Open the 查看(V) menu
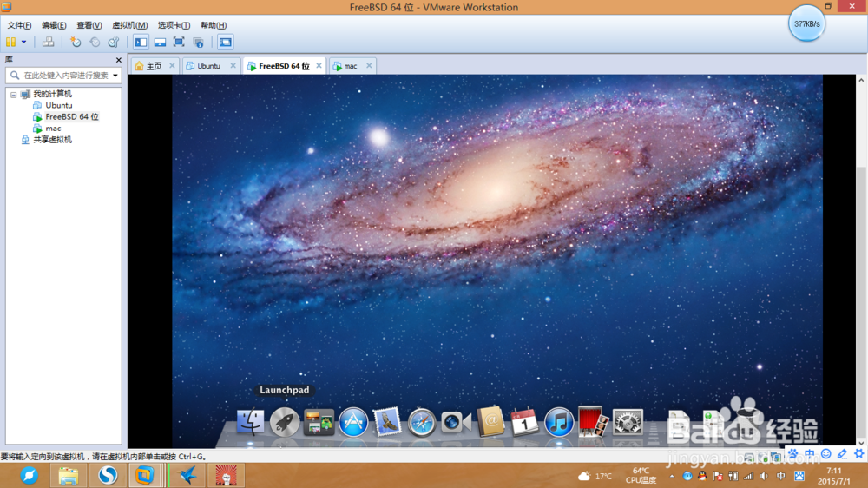Screen dimensions: 868x488 pyautogui.click(x=89, y=25)
